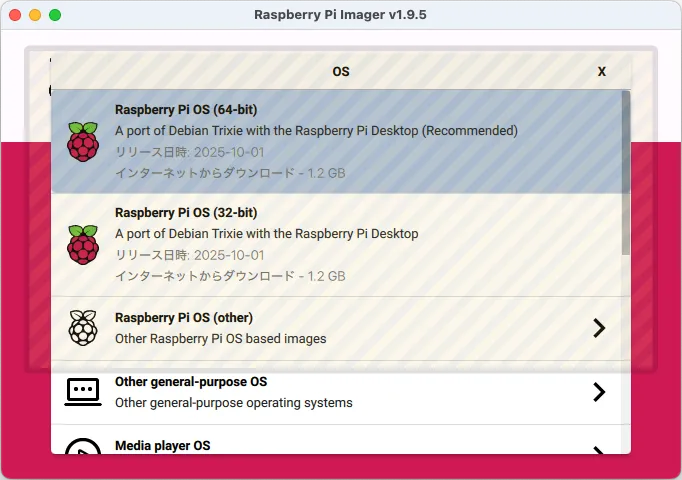Image resolution: width=682 pixels, height=480 pixels.
Task: Click the red close window button
Action: tap(15, 15)
